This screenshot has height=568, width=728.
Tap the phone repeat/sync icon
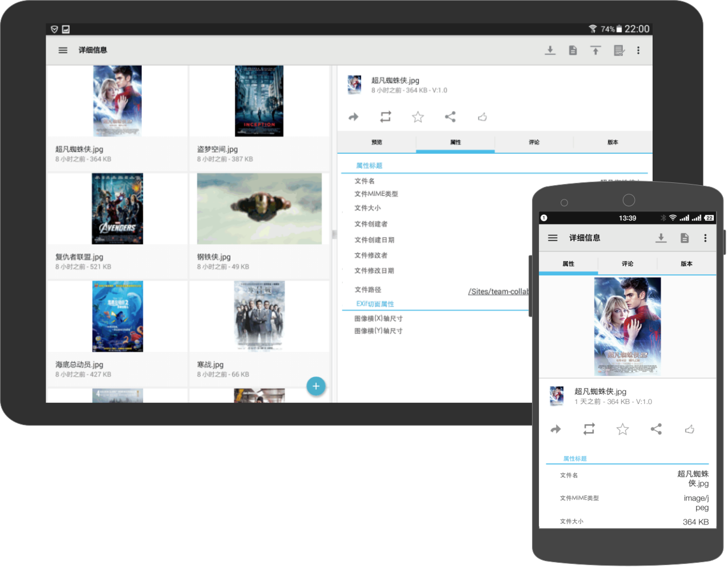(x=589, y=429)
